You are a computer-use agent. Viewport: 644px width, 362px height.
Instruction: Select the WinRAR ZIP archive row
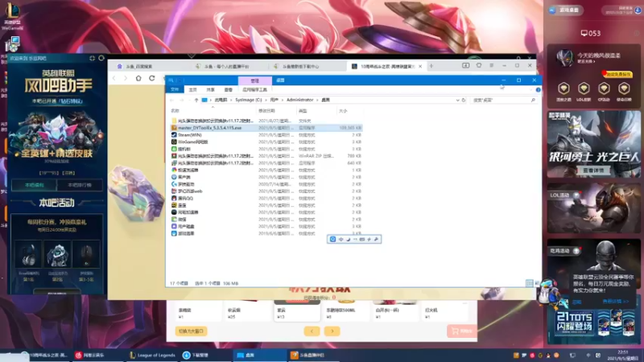point(266,156)
